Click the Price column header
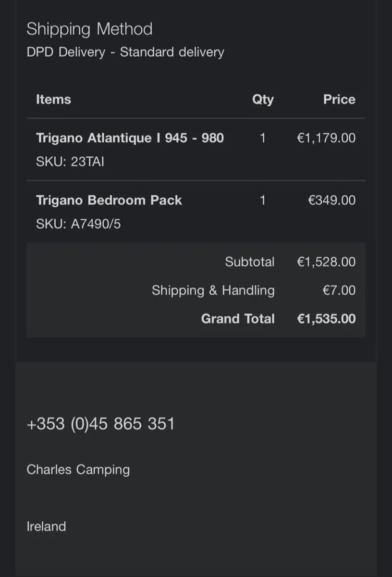 [339, 100]
